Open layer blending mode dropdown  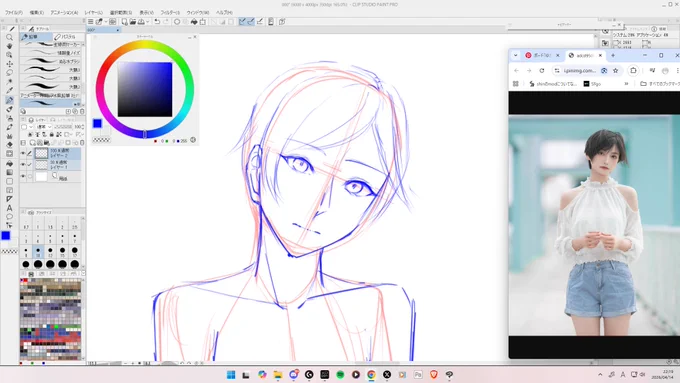coord(44,127)
